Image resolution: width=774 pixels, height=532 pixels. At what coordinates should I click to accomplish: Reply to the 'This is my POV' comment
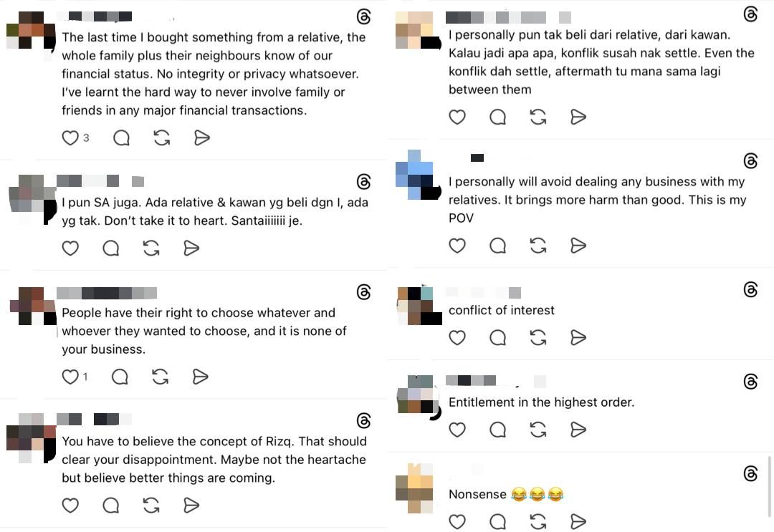coord(497,246)
